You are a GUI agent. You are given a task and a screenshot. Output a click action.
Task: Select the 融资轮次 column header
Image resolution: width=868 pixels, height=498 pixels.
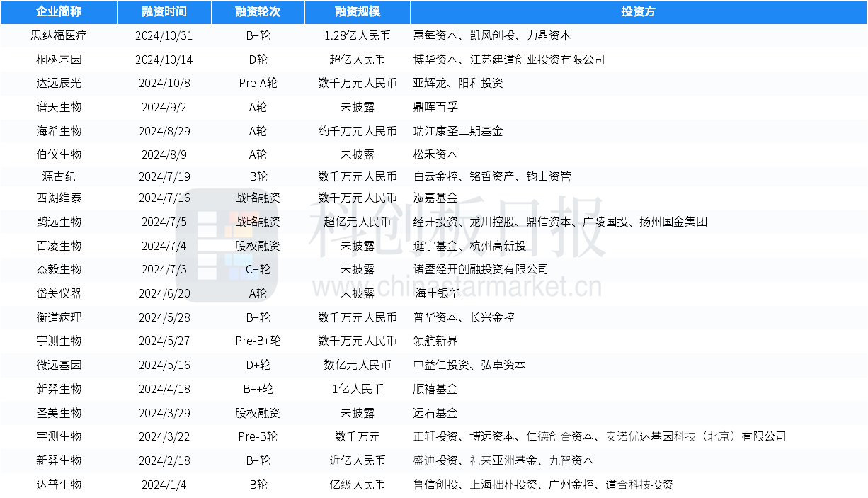pos(258,12)
